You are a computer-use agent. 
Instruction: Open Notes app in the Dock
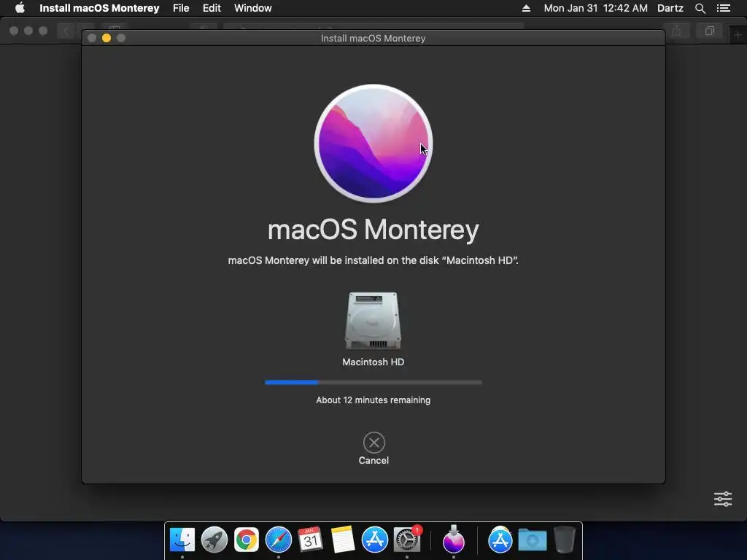343,540
